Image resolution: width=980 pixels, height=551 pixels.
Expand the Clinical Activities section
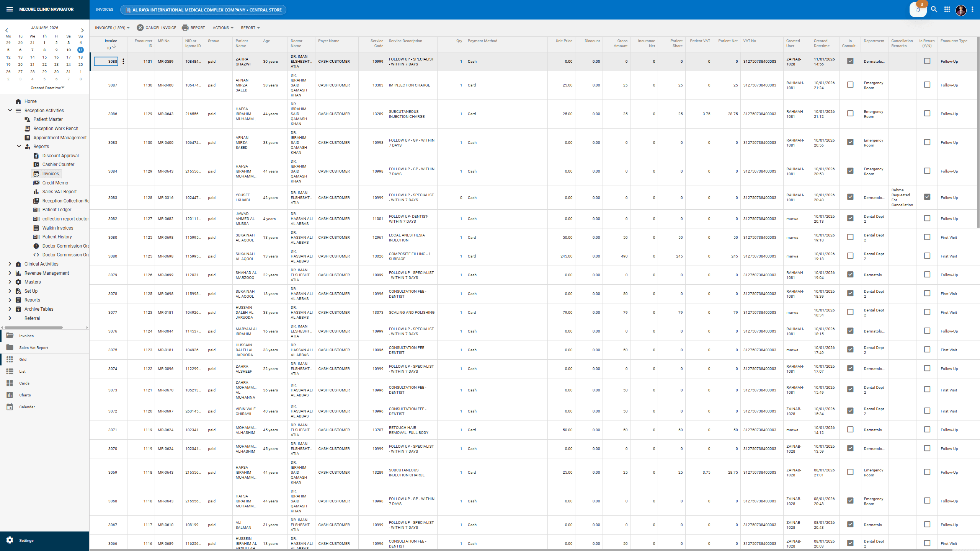coord(10,264)
